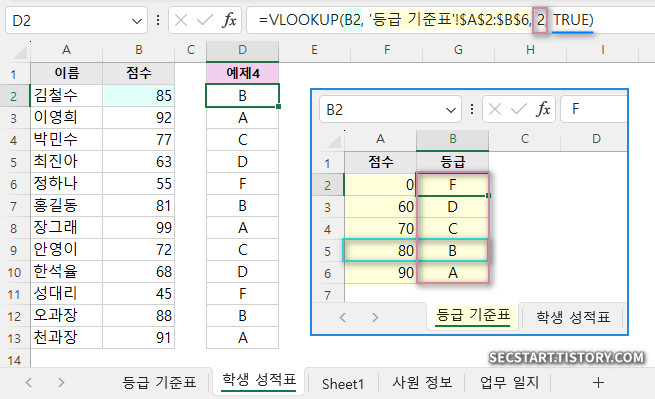Screen dimensions: 655x399
Task: Click the three-dot handle next to inset B2 box
Action: tap(472, 109)
